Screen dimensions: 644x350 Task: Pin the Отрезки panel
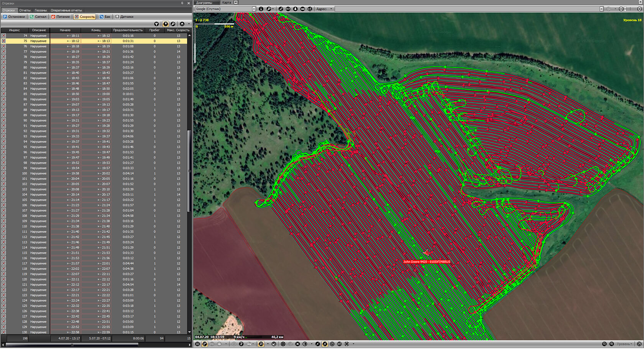coord(182,3)
